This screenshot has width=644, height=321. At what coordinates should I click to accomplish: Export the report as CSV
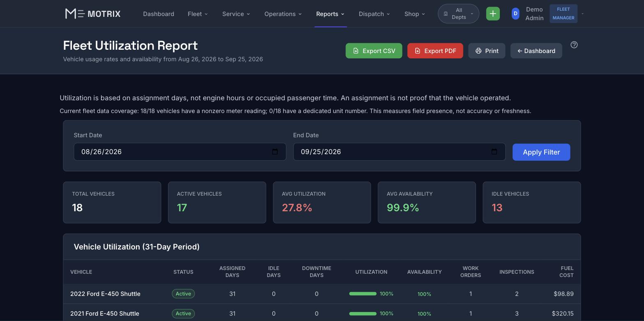coord(374,51)
